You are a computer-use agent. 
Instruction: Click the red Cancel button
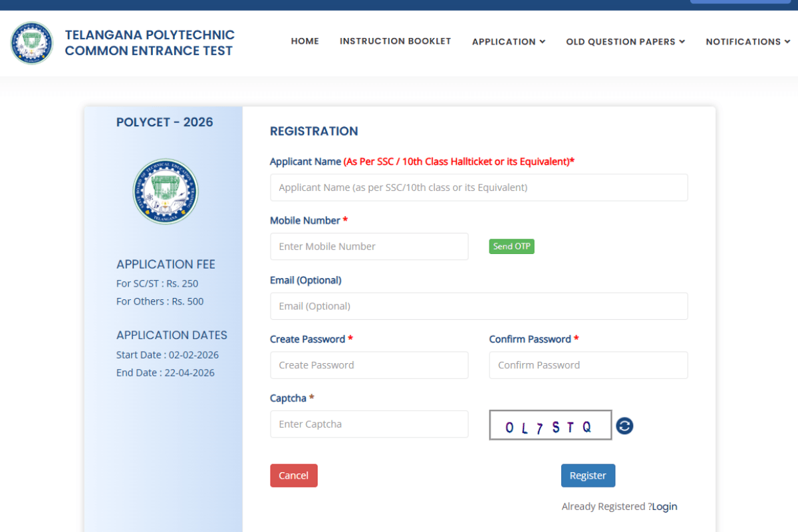[293, 475]
